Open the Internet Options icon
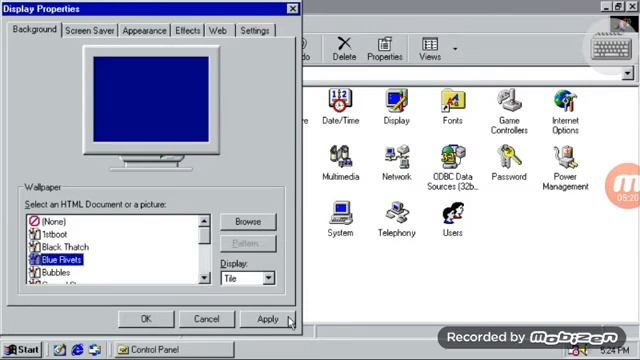Viewport: 640px width, 360px height. 565,111
